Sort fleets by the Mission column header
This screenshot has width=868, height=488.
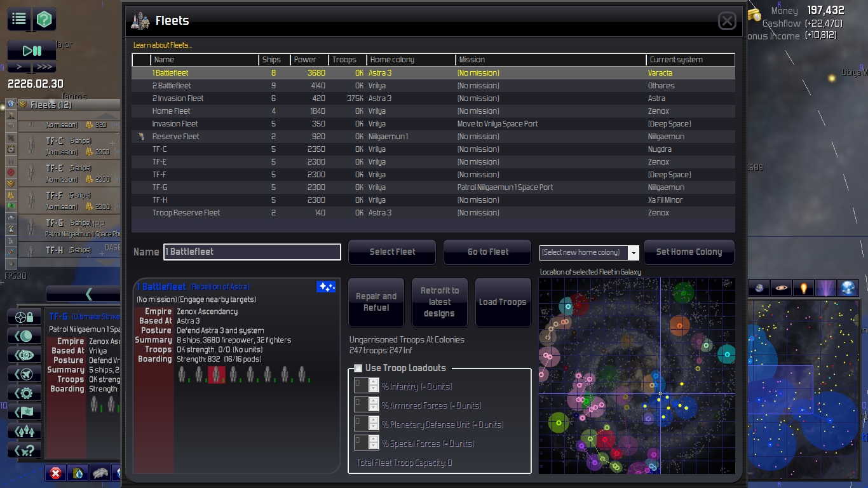coord(551,60)
